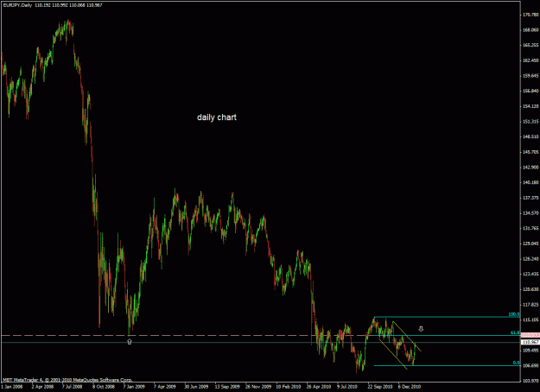Screen dimensions: 540x392
Task: Click the 8 Oct 2008 date label
Action: point(104,387)
